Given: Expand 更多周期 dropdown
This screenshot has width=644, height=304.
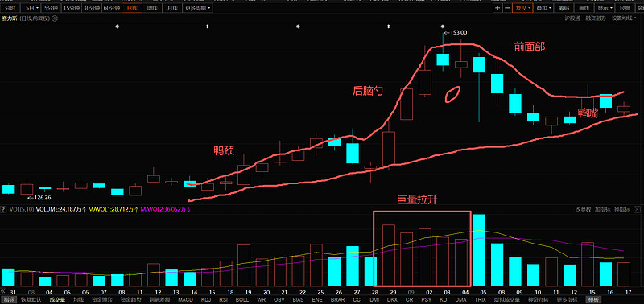Looking at the screenshot, I should [197, 8].
